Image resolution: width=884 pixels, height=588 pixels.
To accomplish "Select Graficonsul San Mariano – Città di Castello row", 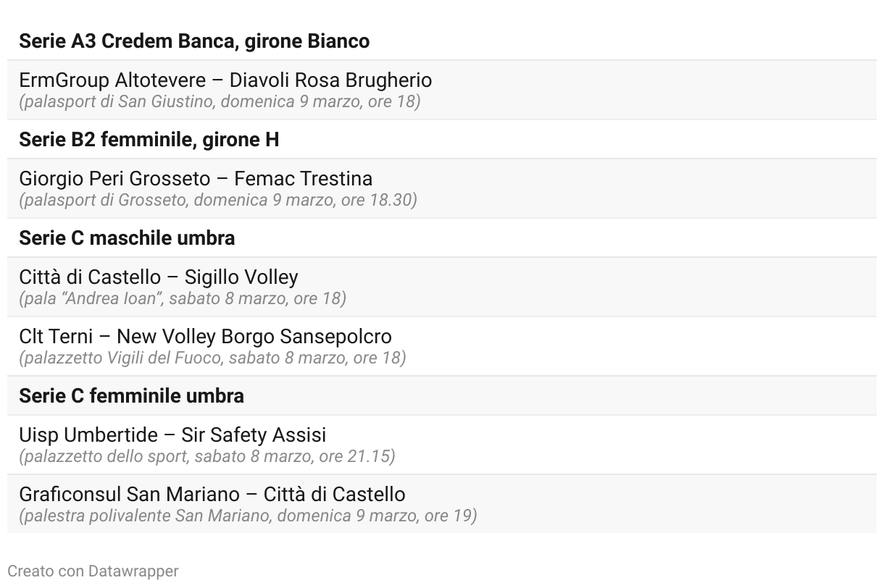I will point(442,504).
